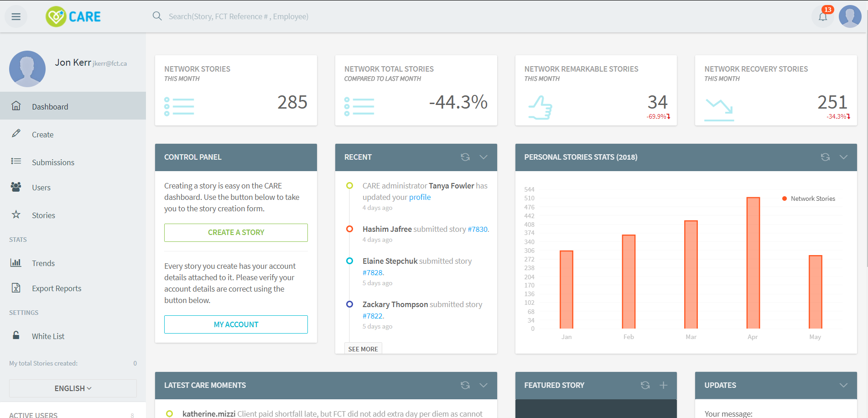
Task: Click the January bar in chart
Action: click(567, 290)
